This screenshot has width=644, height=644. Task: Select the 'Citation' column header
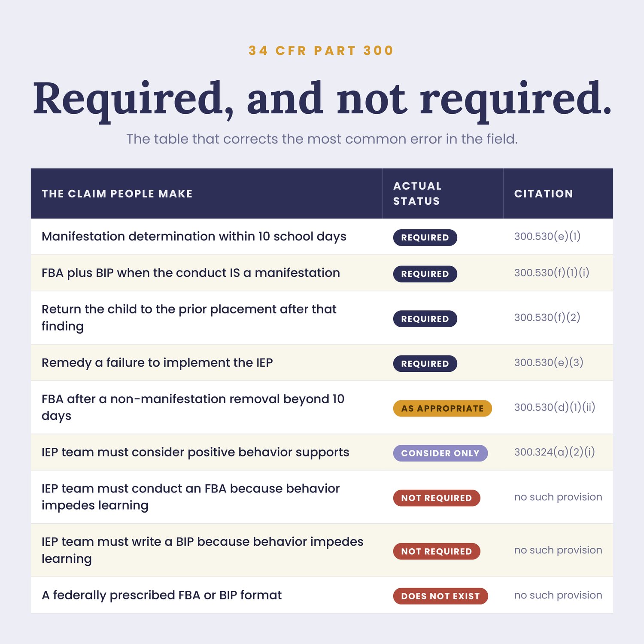(544, 194)
